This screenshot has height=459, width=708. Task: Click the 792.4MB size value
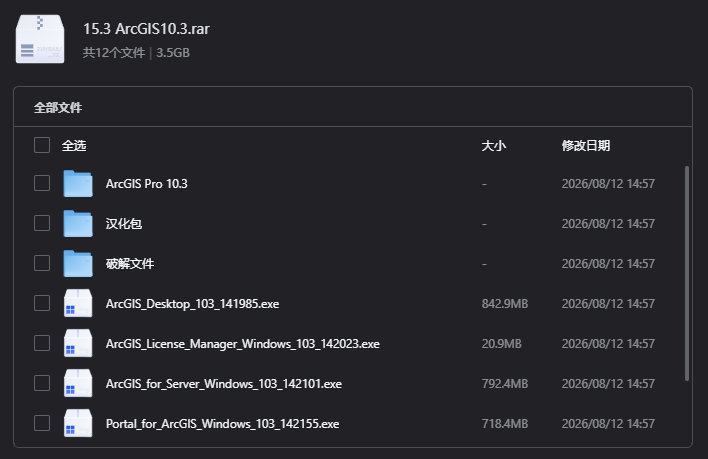(505, 384)
